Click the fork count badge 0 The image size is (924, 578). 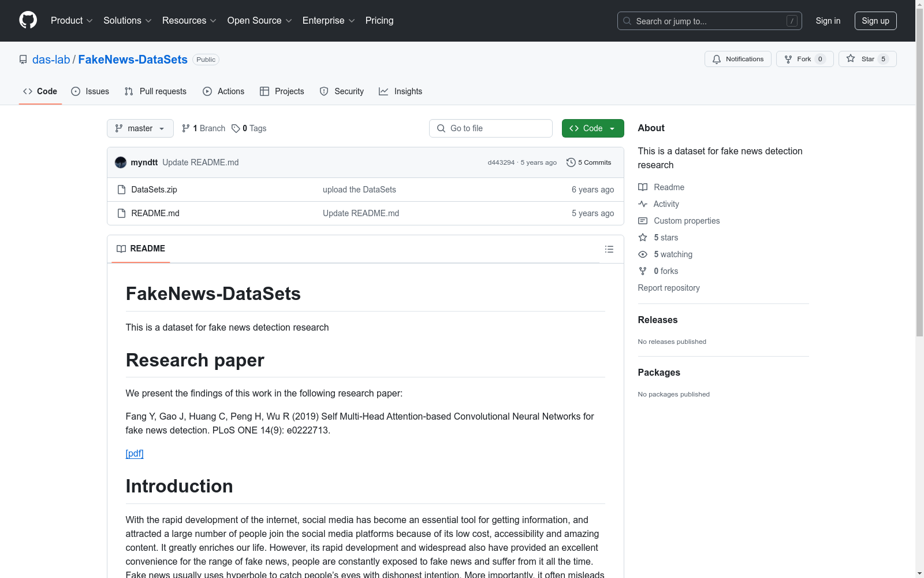(820, 59)
